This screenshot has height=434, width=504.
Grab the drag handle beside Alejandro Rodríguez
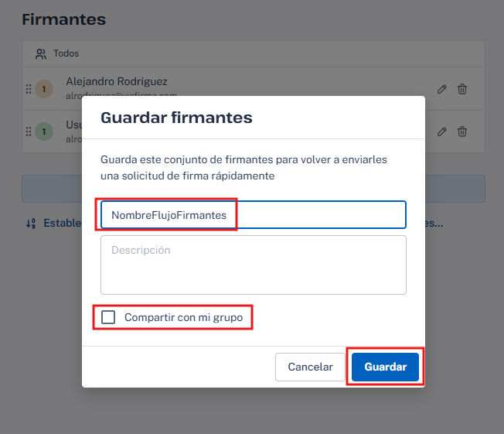pos(29,89)
